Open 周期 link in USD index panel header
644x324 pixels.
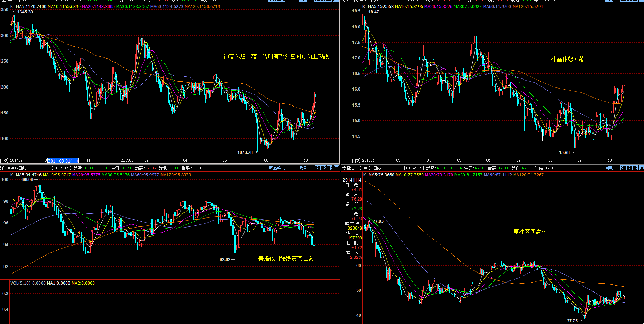pyautogui.click(x=304, y=168)
